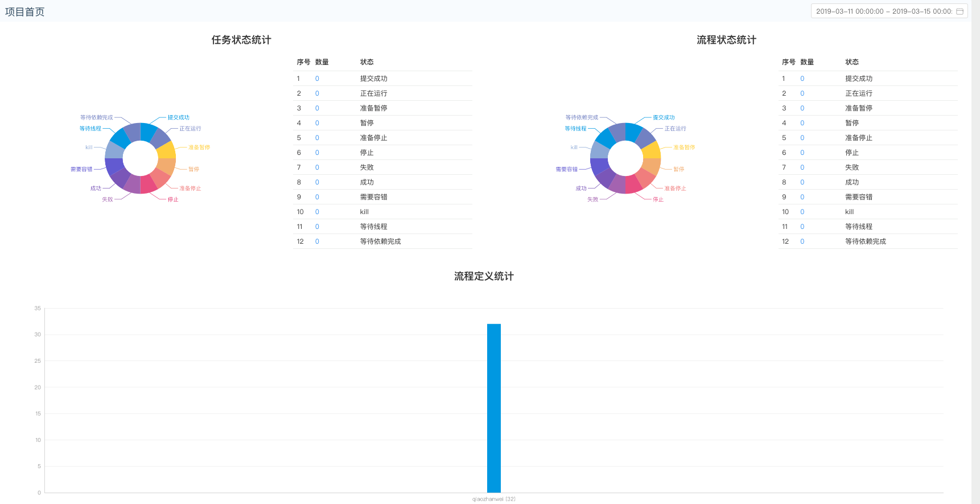Click 提交成功 blue slice in task status donut
Viewport: 980px width, 504px height.
click(147, 132)
